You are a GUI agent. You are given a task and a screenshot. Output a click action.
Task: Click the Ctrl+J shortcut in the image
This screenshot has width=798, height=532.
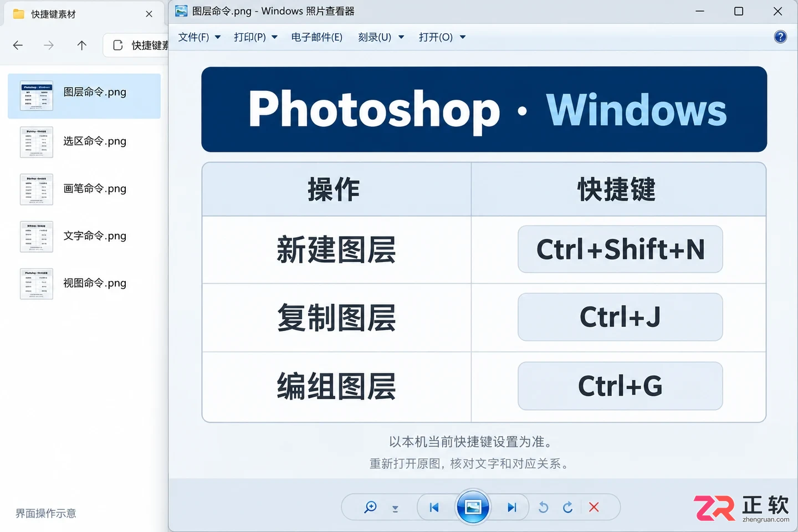pyautogui.click(x=620, y=317)
